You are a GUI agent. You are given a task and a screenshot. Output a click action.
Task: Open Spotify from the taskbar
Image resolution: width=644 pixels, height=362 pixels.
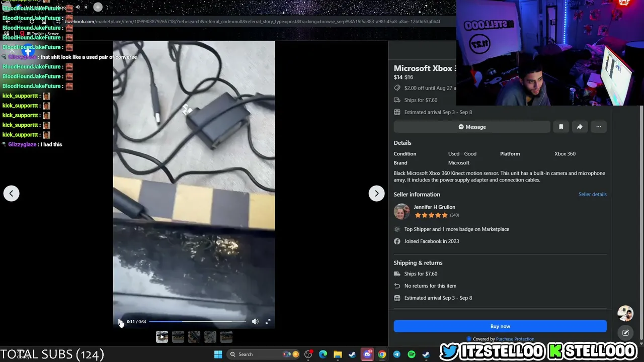pyautogui.click(x=411, y=354)
